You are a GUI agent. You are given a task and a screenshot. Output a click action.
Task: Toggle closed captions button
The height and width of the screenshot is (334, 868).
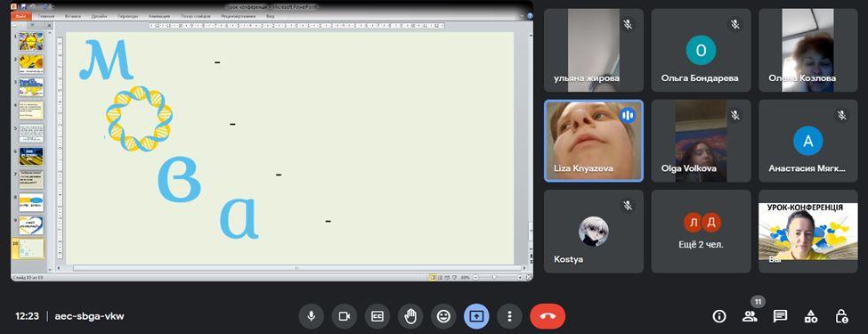point(377,316)
